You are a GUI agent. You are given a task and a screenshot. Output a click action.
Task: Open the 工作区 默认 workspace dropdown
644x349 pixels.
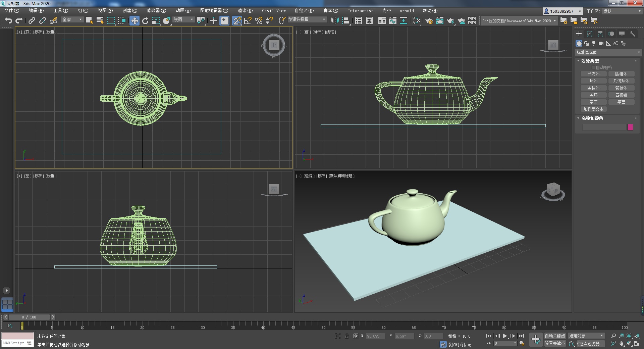pos(622,11)
